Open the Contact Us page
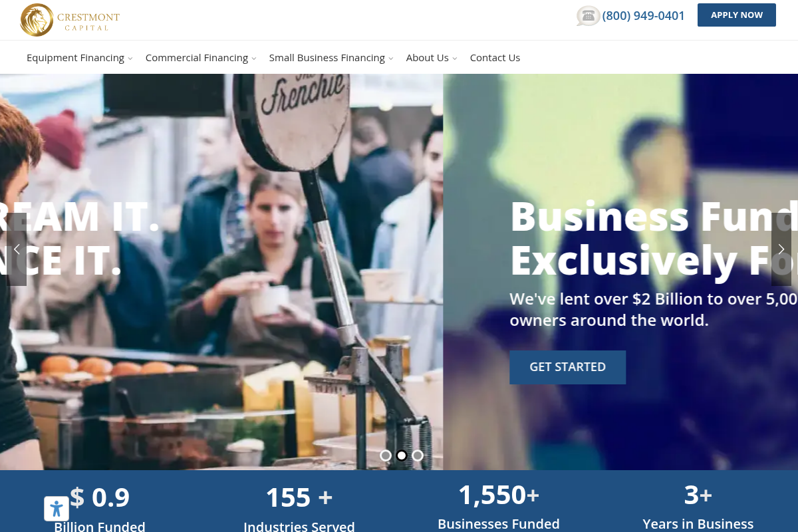The image size is (798, 532). pos(495,58)
